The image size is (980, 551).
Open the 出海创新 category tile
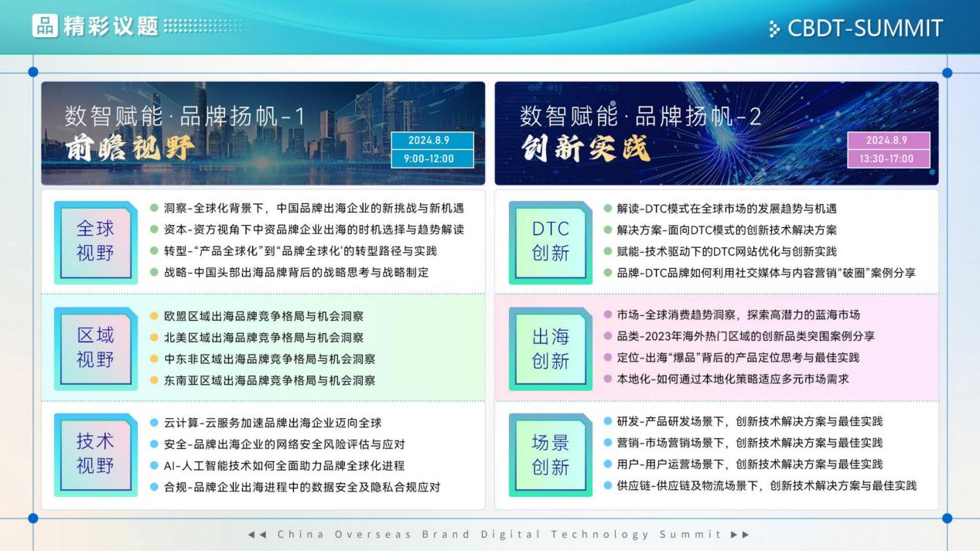550,348
